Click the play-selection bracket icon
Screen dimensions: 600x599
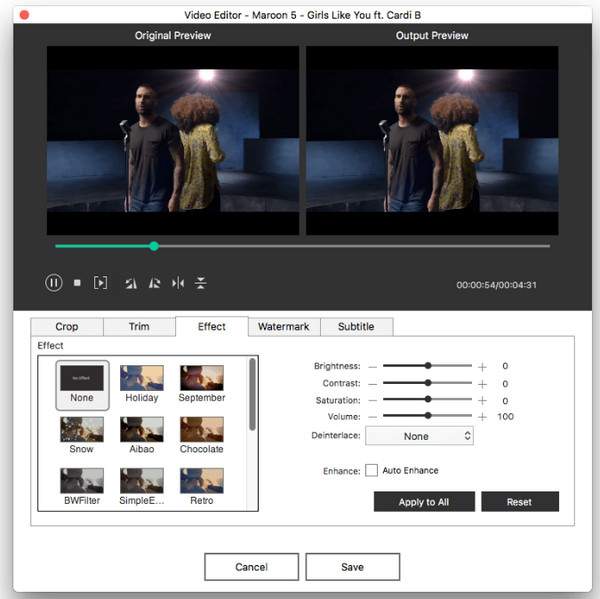pyautogui.click(x=101, y=283)
